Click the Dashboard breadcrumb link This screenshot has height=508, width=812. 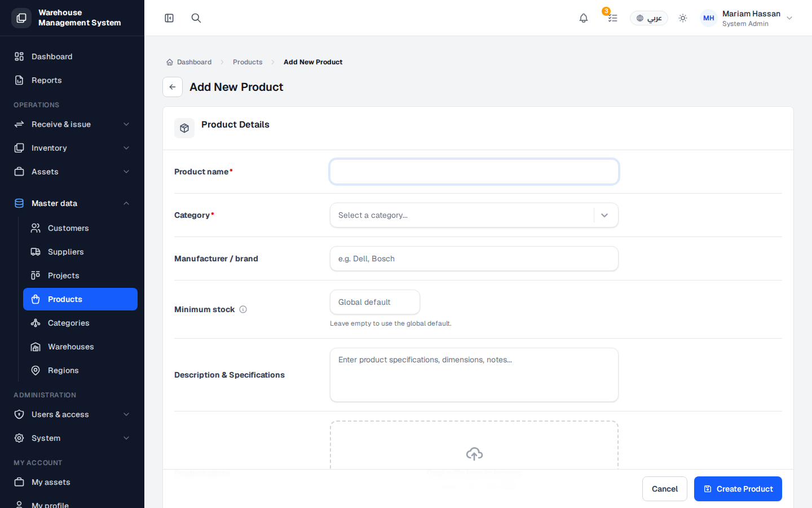[x=189, y=62]
